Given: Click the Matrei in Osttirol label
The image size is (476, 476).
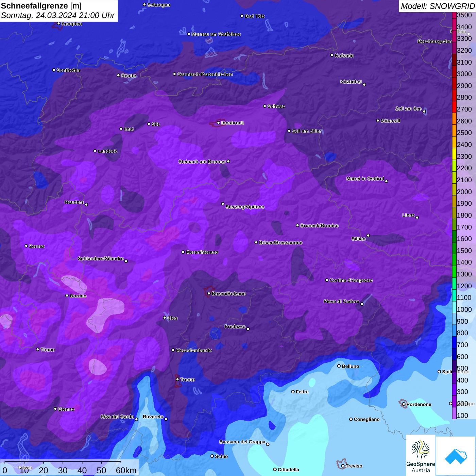Looking at the screenshot, I should point(365,178).
